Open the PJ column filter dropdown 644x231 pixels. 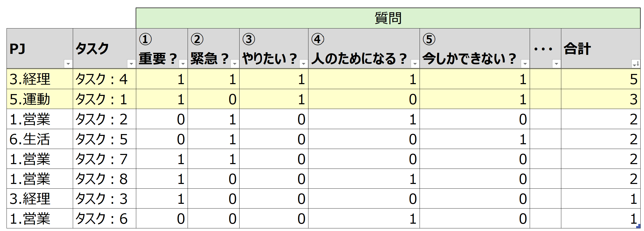pyautogui.click(x=68, y=63)
